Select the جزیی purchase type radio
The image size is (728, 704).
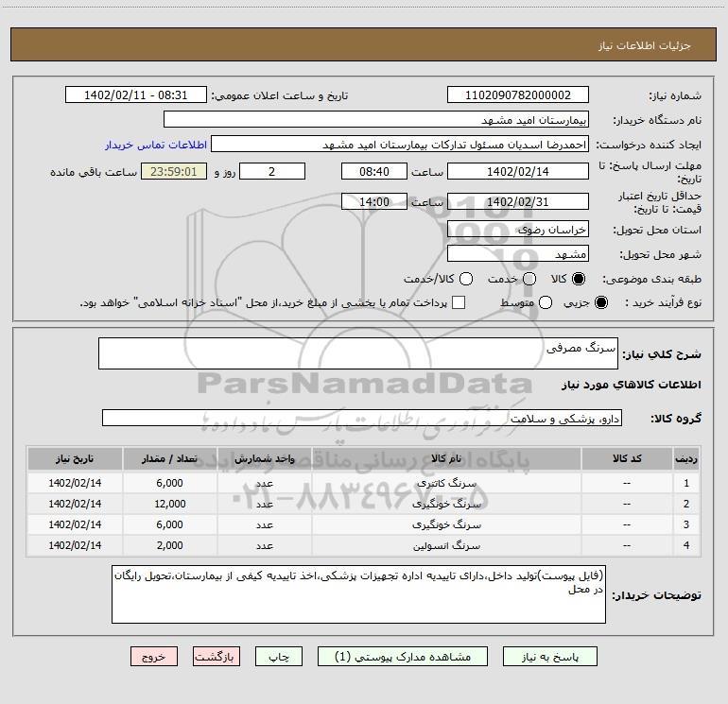601,302
